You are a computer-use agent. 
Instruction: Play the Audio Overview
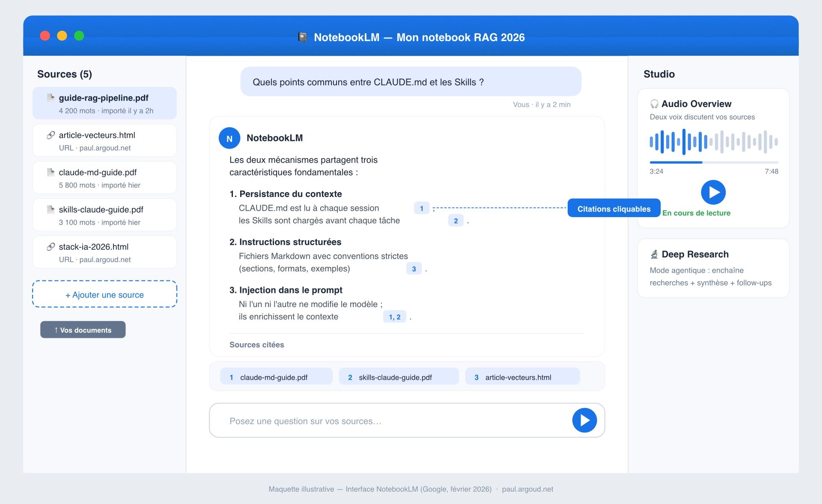click(x=713, y=192)
